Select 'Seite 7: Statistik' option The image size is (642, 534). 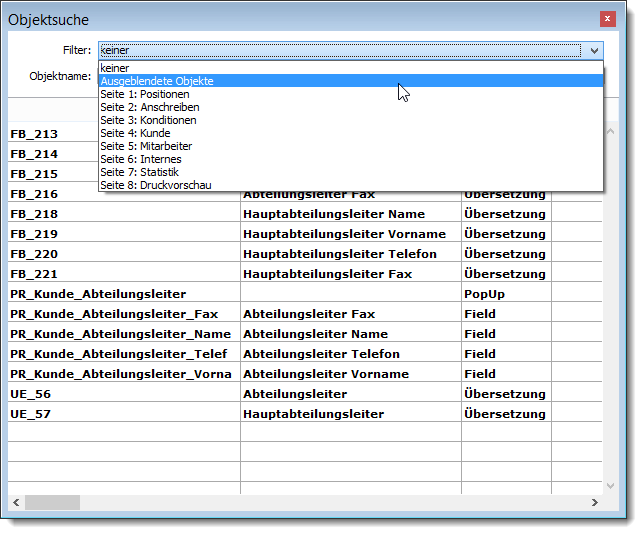140,172
